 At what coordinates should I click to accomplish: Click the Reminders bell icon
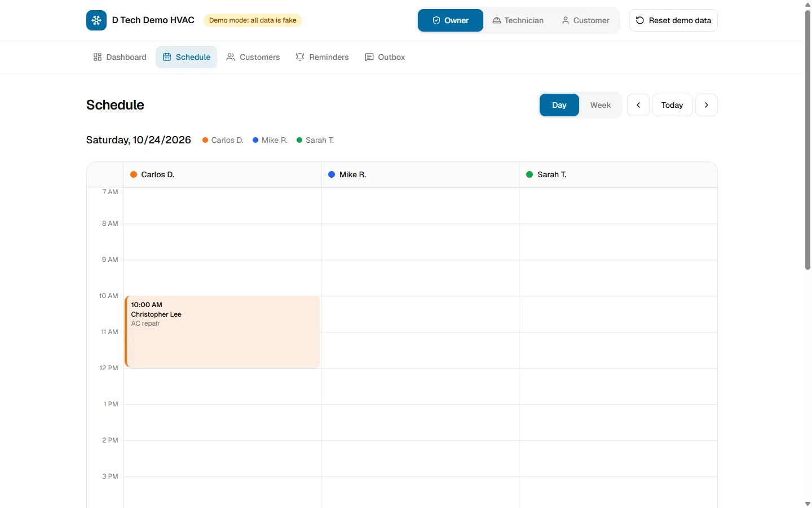pyautogui.click(x=300, y=57)
